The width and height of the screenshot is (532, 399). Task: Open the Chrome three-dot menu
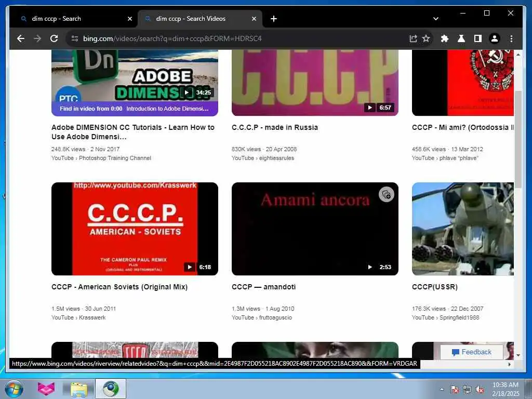(511, 38)
